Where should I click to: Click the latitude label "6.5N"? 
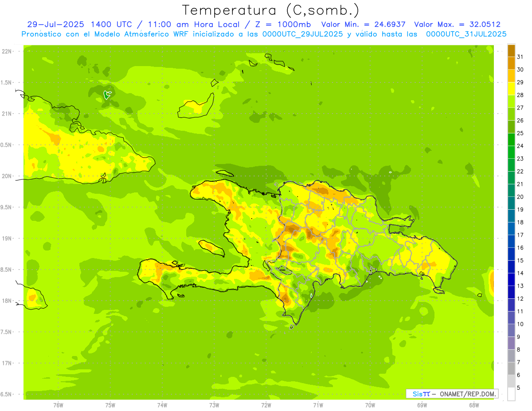[7, 394]
